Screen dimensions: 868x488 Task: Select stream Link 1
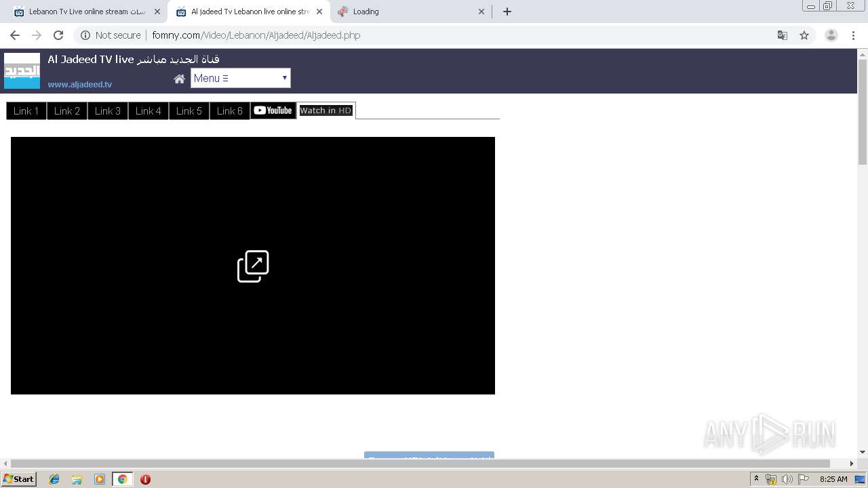[x=26, y=111]
